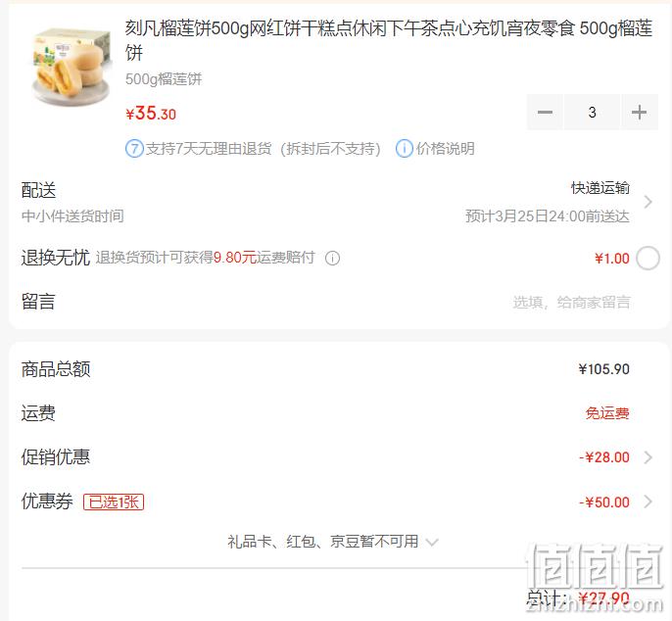The image size is (672, 621).
Task: Click the -¥28.00 promotion discount amount
Action: tap(604, 457)
